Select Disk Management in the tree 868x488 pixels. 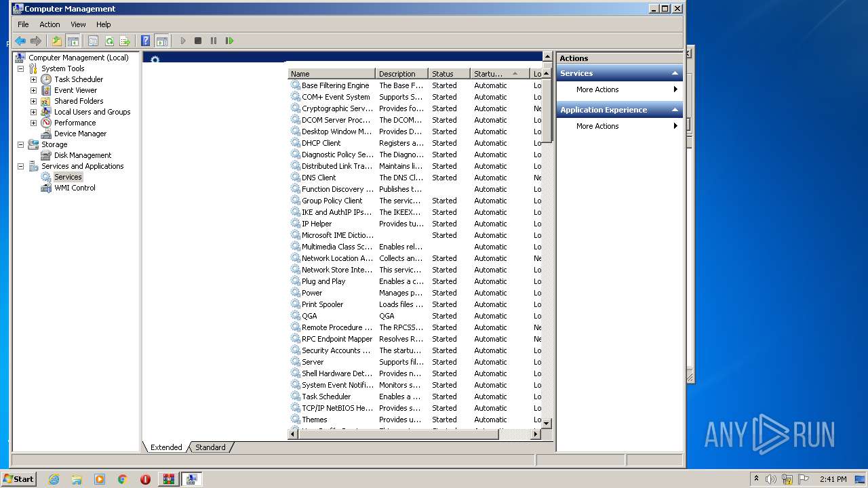(83, 155)
